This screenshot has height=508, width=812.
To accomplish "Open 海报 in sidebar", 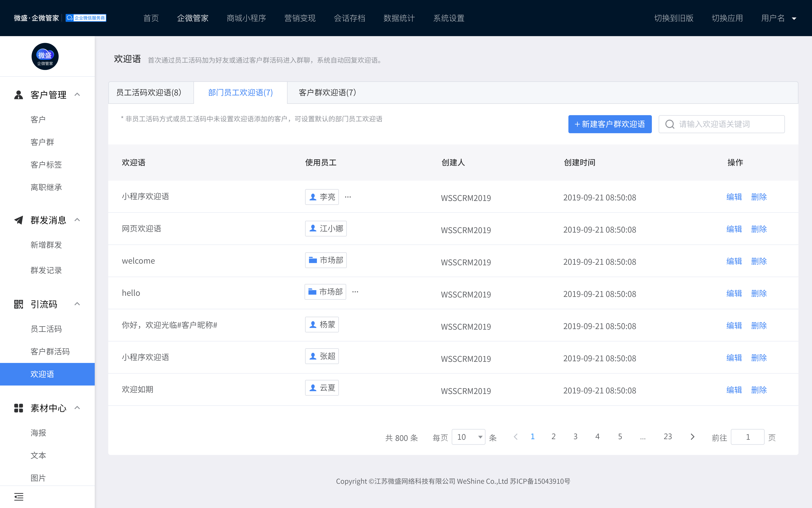I will (38, 433).
